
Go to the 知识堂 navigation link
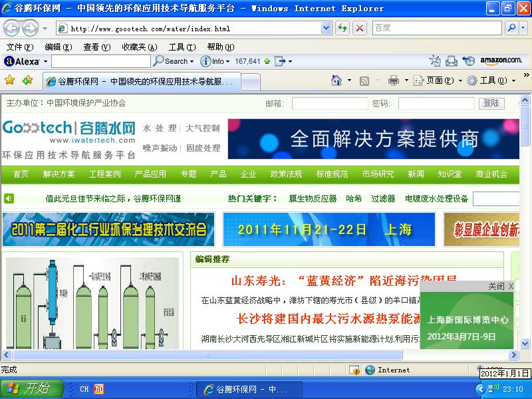pyautogui.click(x=450, y=174)
